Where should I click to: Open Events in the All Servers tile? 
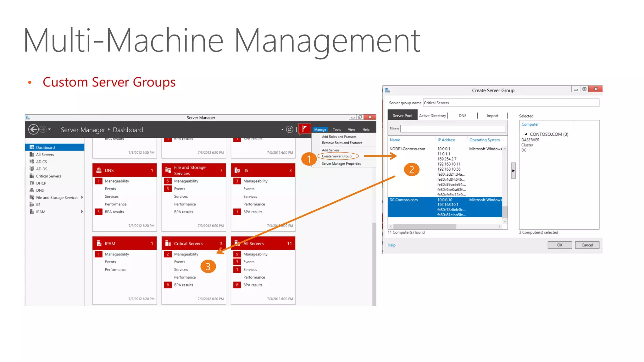(249, 262)
